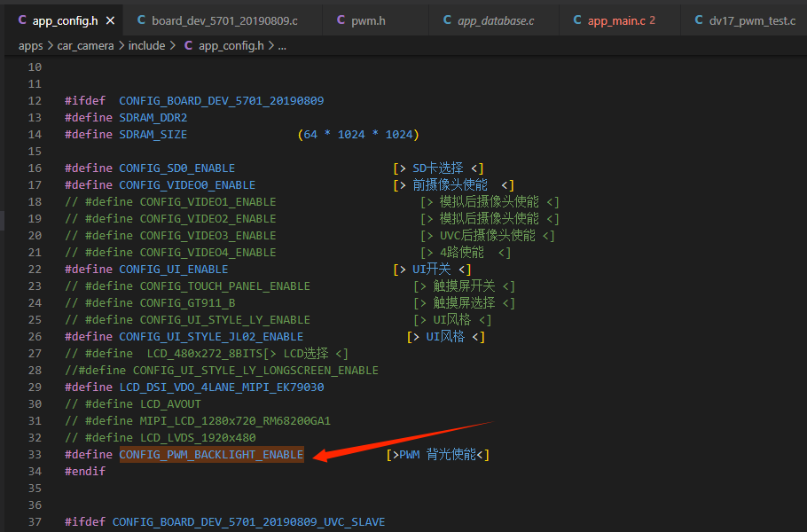Click the C file icon on app_database.c tab

pos(447,20)
